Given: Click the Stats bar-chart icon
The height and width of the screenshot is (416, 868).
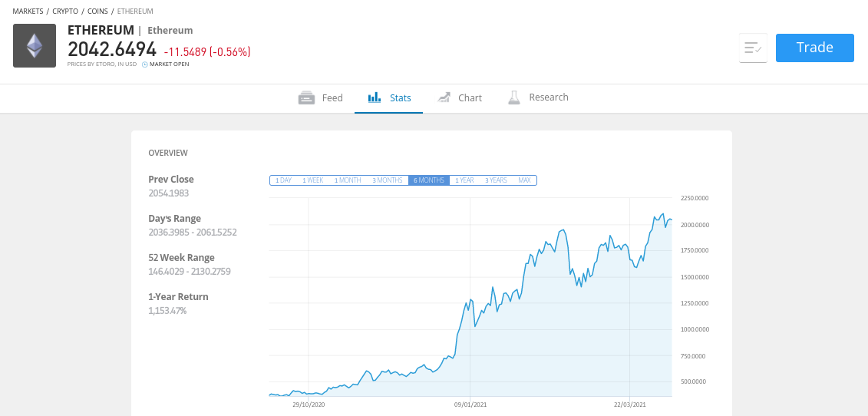Looking at the screenshot, I should (x=375, y=97).
